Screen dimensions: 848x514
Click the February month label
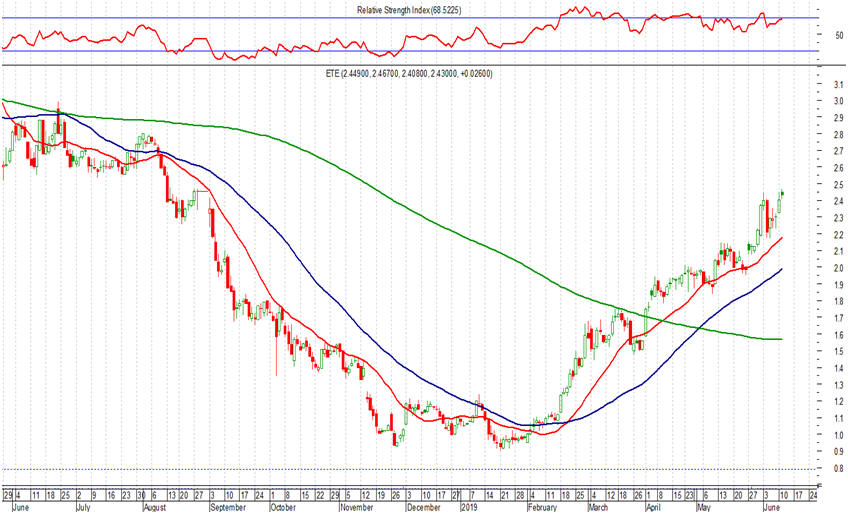pyautogui.click(x=542, y=508)
